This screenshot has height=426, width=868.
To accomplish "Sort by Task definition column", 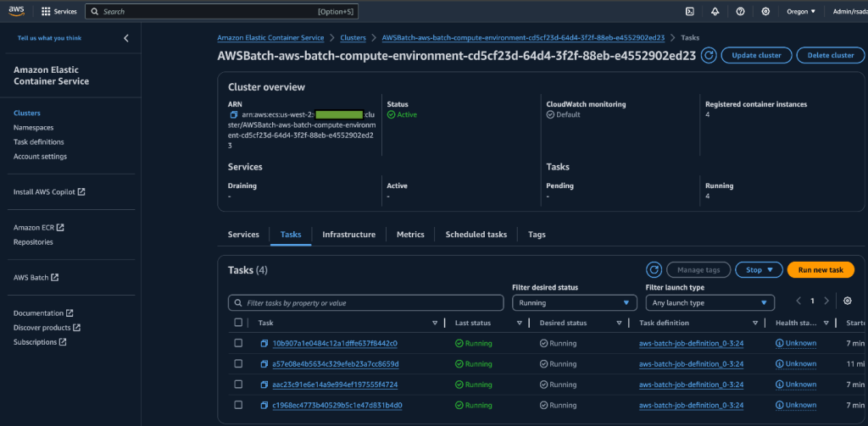I will pos(755,323).
